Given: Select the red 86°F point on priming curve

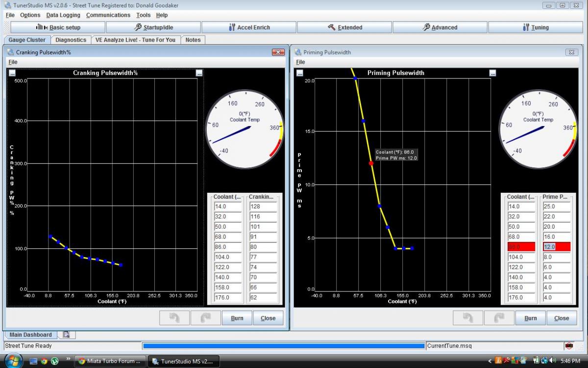Looking at the screenshot, I should pos(371,163).
